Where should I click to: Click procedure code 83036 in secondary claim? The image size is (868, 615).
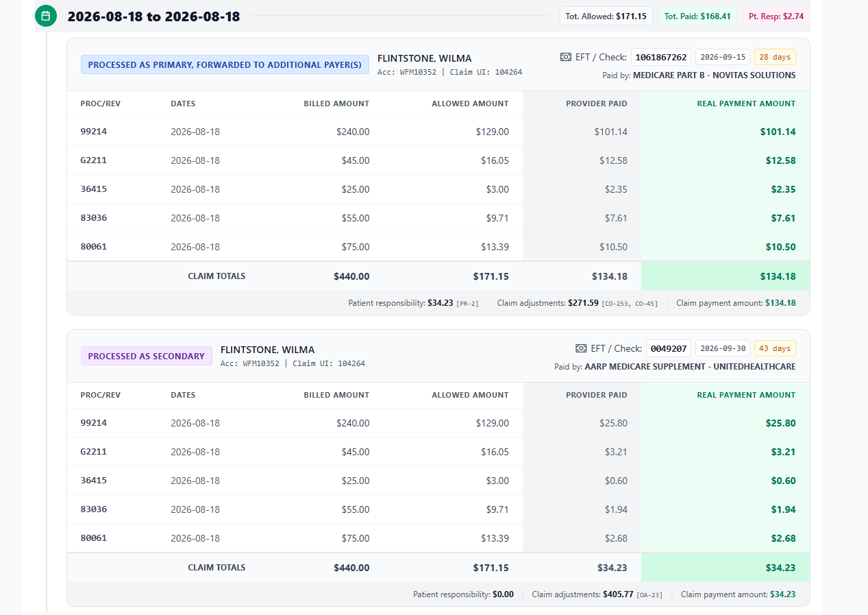94,509
